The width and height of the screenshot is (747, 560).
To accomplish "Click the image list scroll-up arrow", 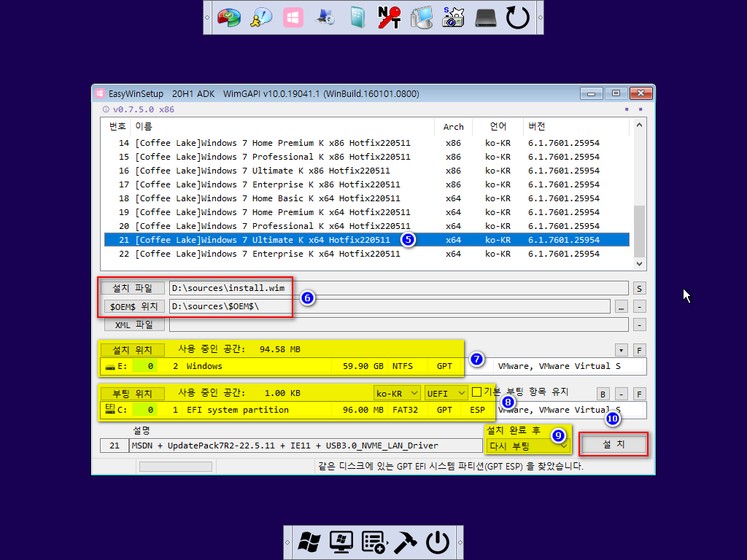I will [x=639, y=125].
